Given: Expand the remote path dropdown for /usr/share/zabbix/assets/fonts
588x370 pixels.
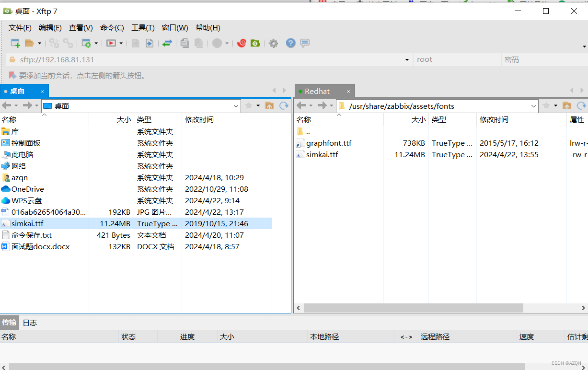Looking at the screenshot, I should tap(533, 106).
